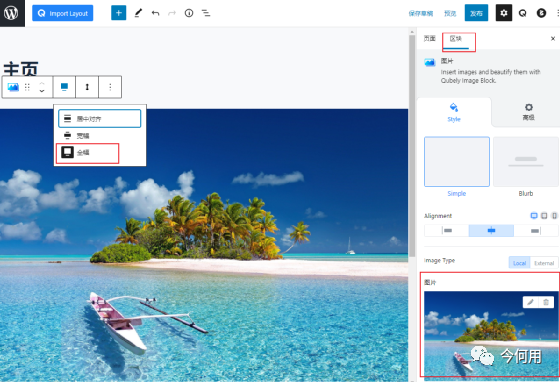Viewport: 560px width, 382px height.
Task: Toggle the settings gear sidebar
Action: click(x=504, y=13)
